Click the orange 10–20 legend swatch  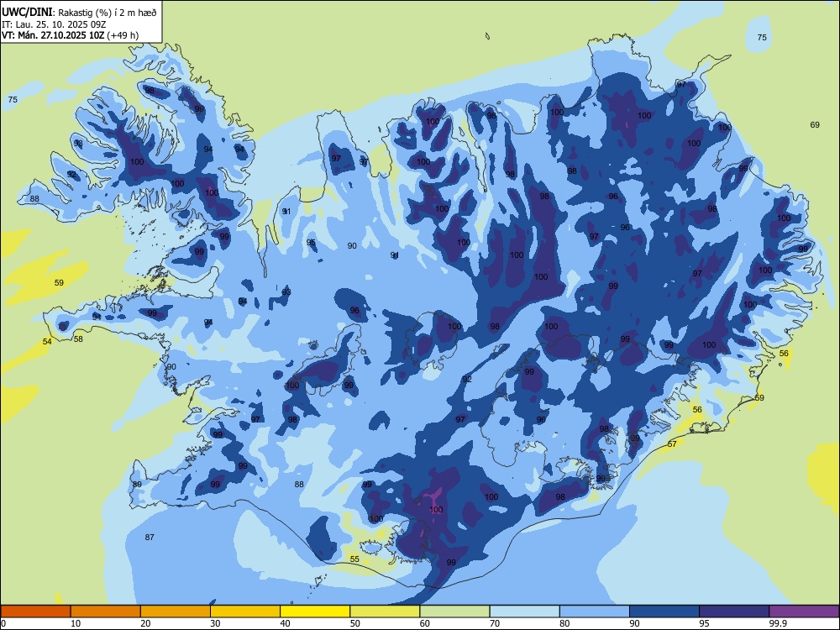(x=106, y=612)
